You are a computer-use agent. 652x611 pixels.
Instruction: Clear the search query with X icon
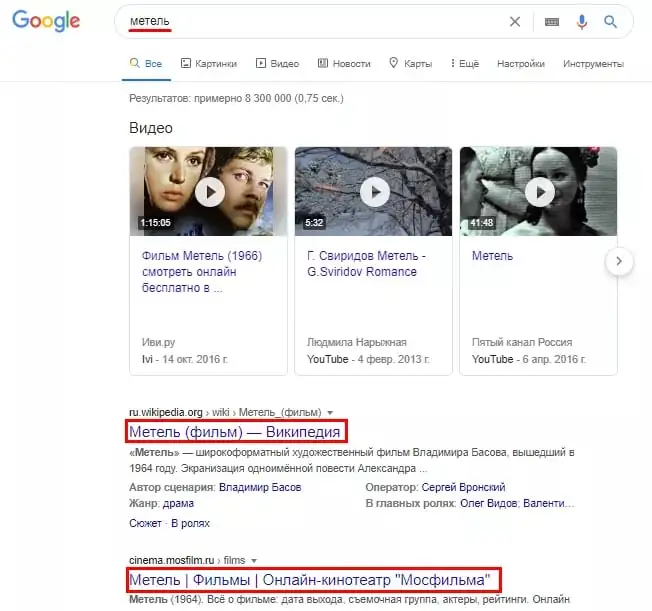pos(515,22)
